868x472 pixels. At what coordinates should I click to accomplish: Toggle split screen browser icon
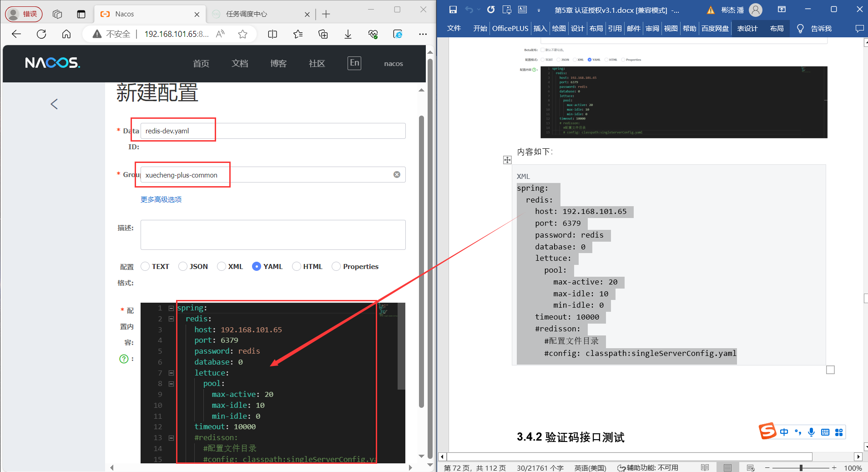coord(273,34)
